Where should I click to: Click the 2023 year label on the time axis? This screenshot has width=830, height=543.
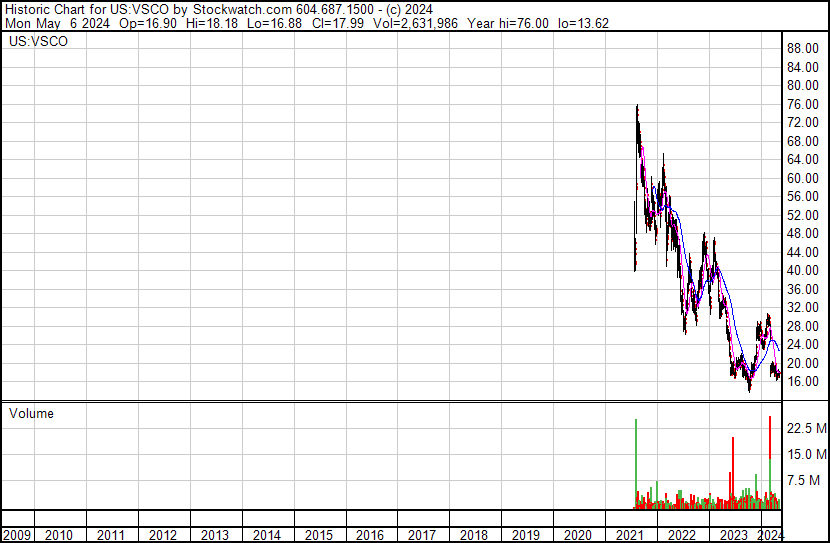[x=733, y=535]
